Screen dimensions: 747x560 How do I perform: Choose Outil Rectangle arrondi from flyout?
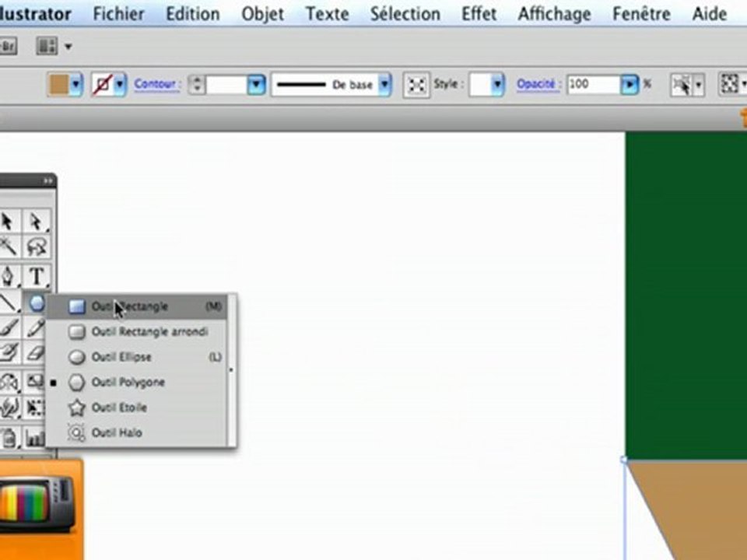(136, 332)
